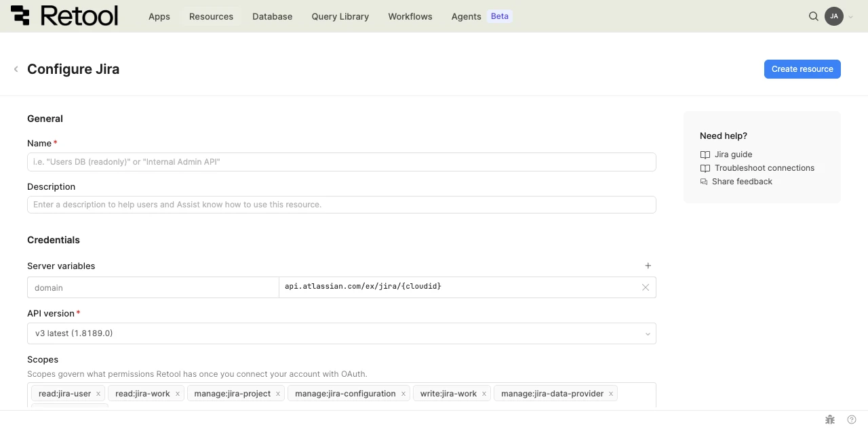Open the Troubleshoot connections link
Viewport: 868px width, 429px height.
(x=764, y=168)
